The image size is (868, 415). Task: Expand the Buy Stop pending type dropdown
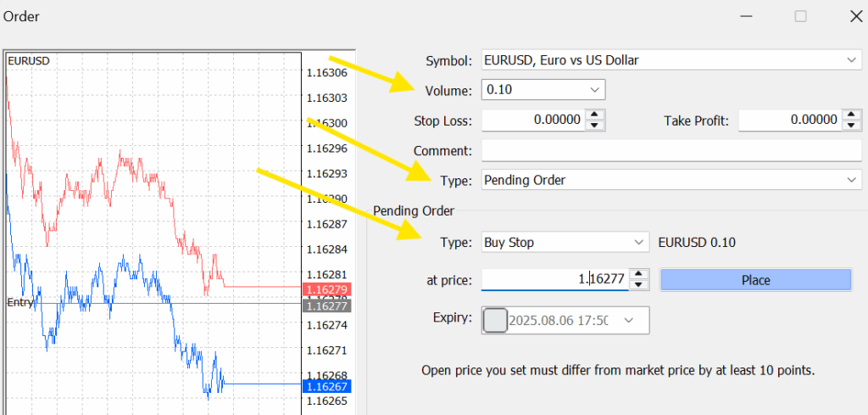(x=638, y=243)
